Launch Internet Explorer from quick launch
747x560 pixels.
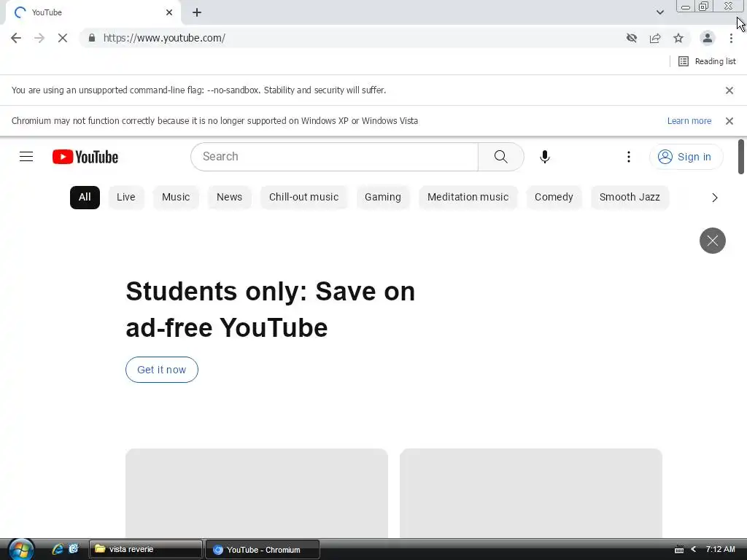click(x=58, y=549)
